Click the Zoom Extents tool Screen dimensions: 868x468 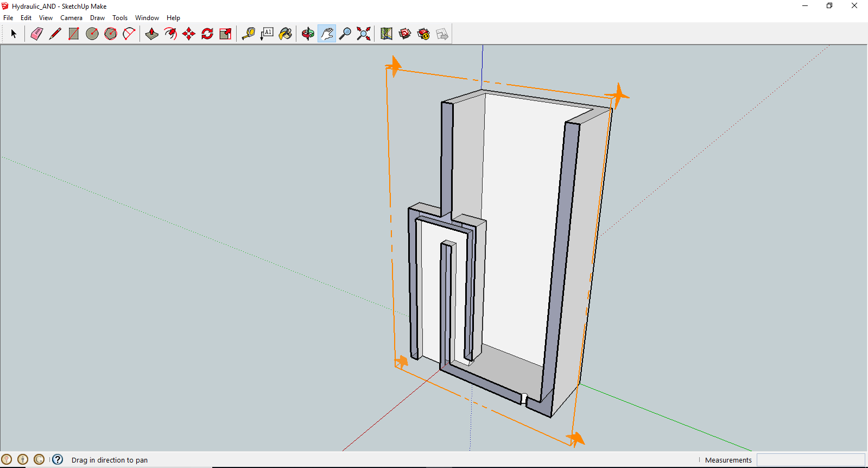pyautogui.click(x=364, y=34)
